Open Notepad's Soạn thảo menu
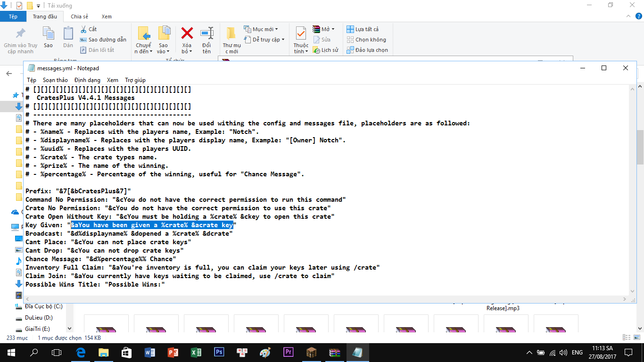 (55, 80)
